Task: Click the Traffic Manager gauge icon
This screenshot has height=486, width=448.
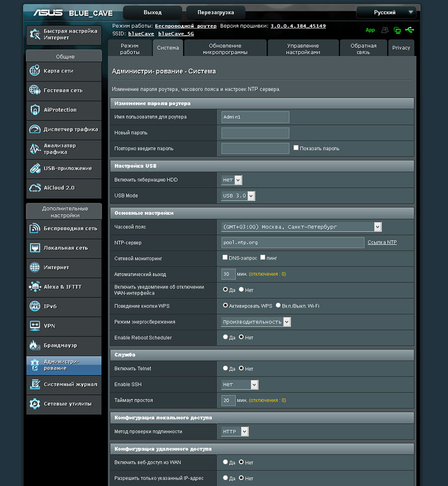Action: click(35, 129)
